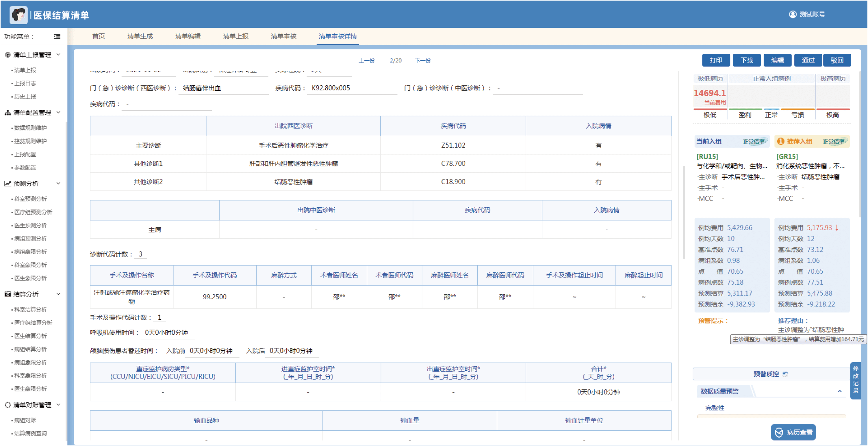
Task: Collapse the 结算分析 menu group
Action: point(58,294)
